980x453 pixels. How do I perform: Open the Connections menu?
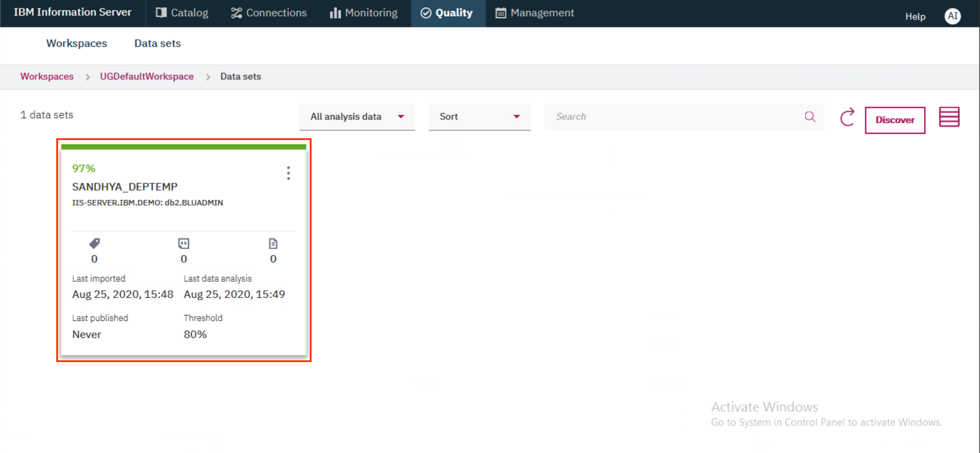(x=268, y=13)
